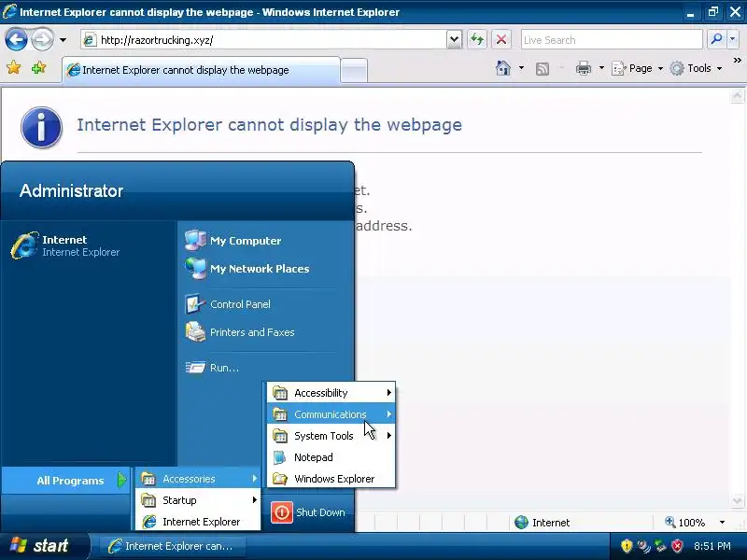Click the Shut Down button
The height and width of the screenshot is (560, 747).
tap(308, 512)
